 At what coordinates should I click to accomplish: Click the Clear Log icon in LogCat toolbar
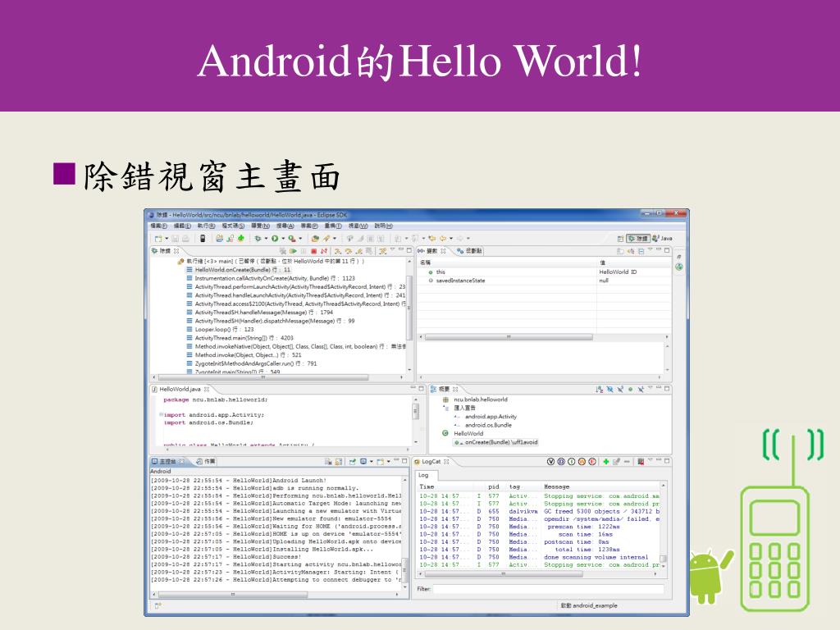click(641, 461)
